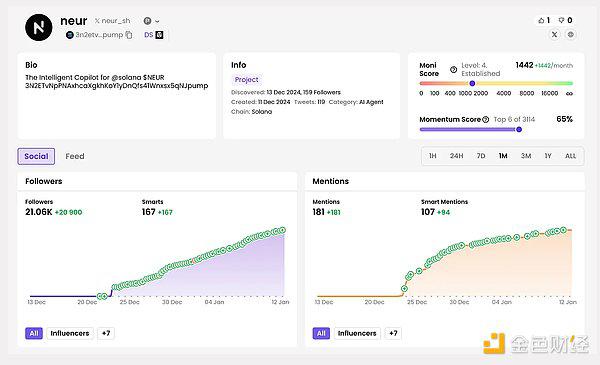Open the X share icon
Viewport: 600px width, 365px height.
pos(554,34)
